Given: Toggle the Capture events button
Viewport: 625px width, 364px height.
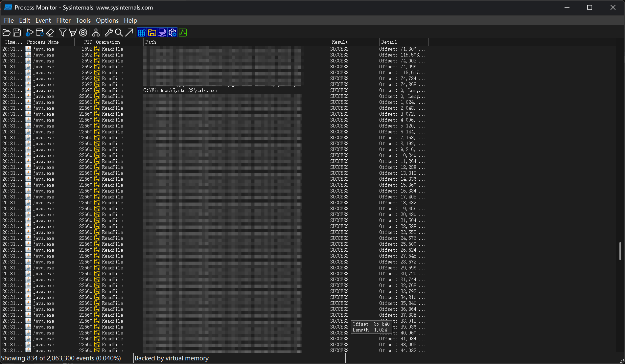Looking at the screenshot, I should coord(29,33).
